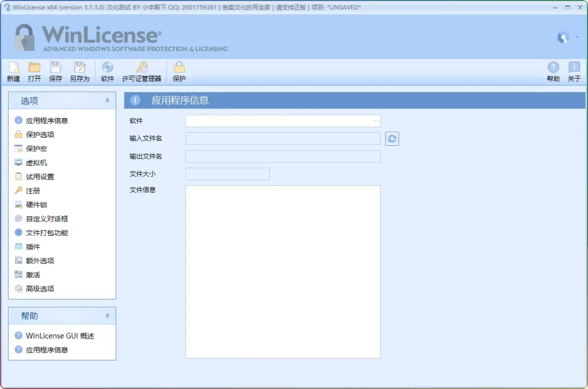Open 高级选项 settings
The width and height of the screenshot is (588, 389).
click(x=34, y=289)
